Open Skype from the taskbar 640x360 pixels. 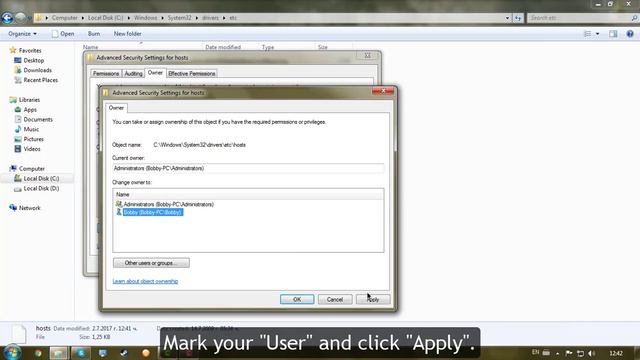(81, 353)
